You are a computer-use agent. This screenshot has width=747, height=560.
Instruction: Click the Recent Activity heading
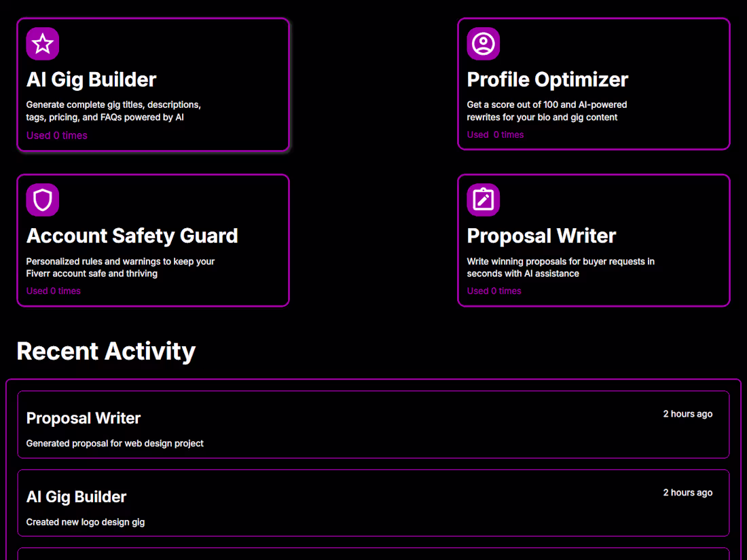[106, 352]
